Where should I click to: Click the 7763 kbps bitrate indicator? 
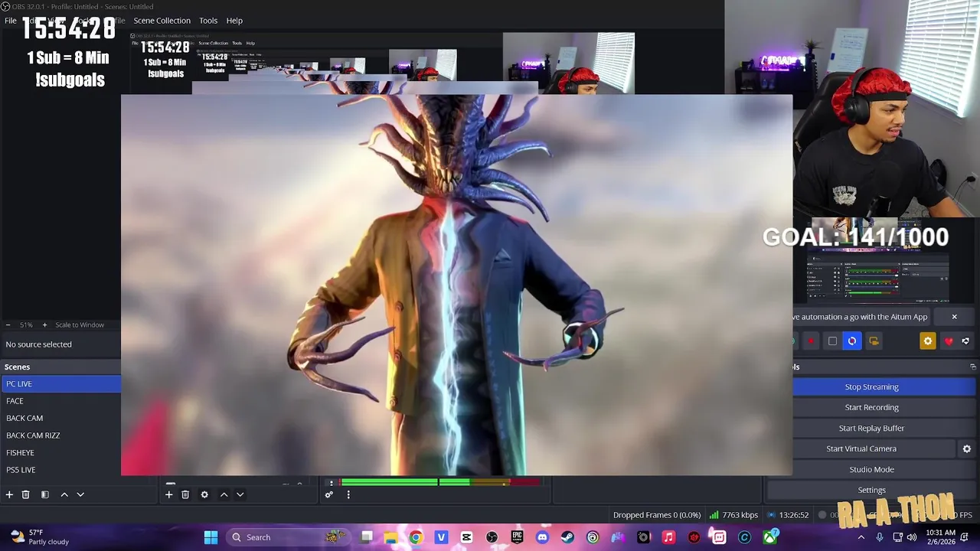tap(733, 515)
